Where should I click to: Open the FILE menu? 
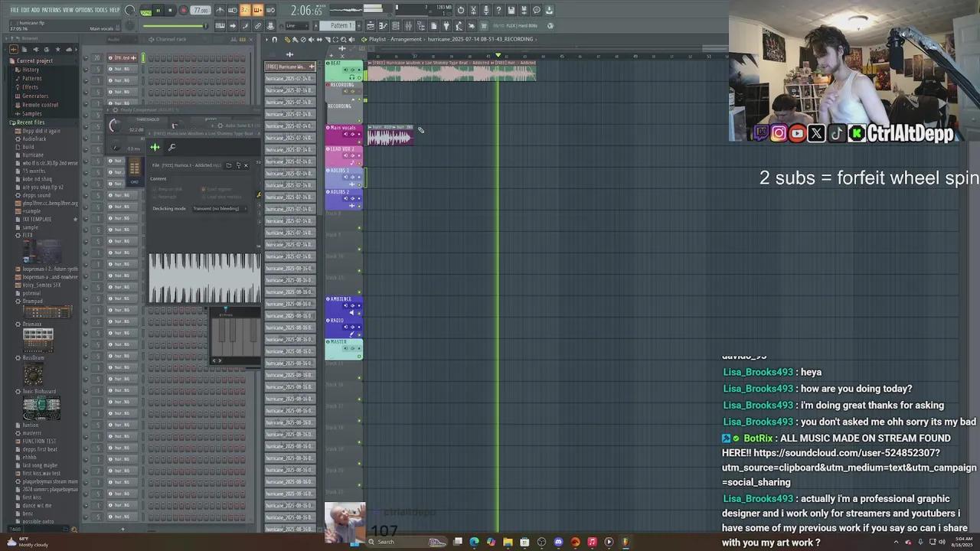15,10
